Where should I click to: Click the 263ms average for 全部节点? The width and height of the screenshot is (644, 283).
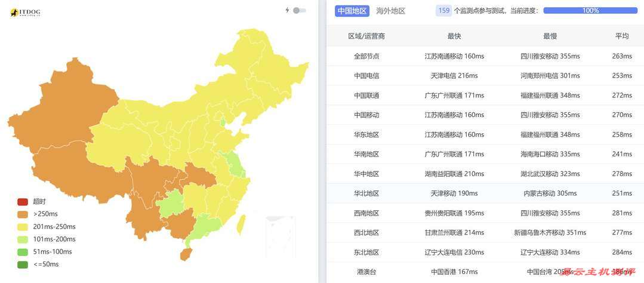tap(622, 56)
